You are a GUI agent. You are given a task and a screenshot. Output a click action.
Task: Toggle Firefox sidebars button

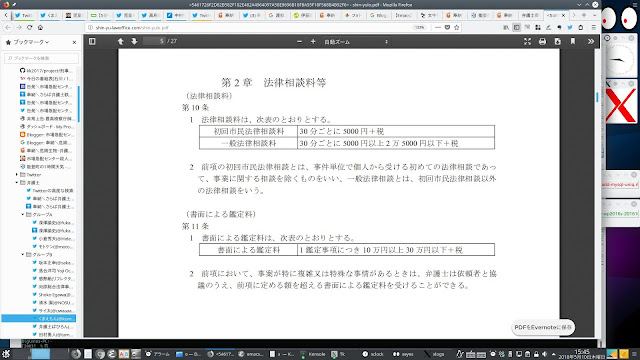pyautogui.click(x=517, y=27)
